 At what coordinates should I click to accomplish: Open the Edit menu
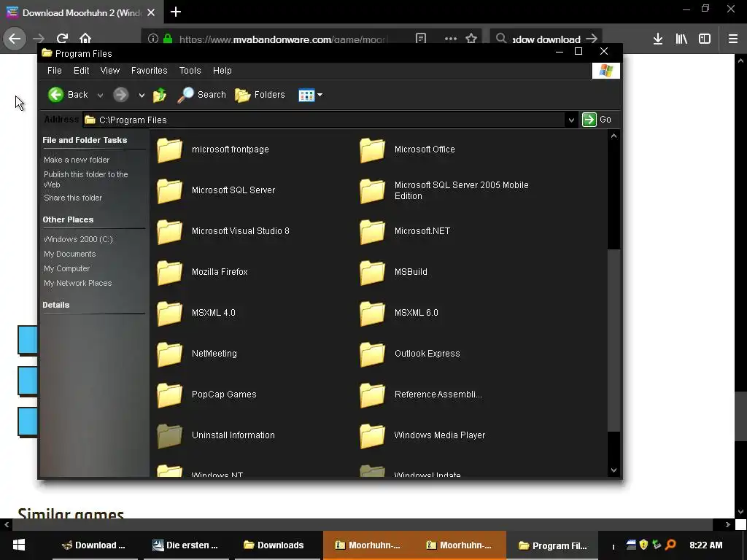click(x=82, y=71)
